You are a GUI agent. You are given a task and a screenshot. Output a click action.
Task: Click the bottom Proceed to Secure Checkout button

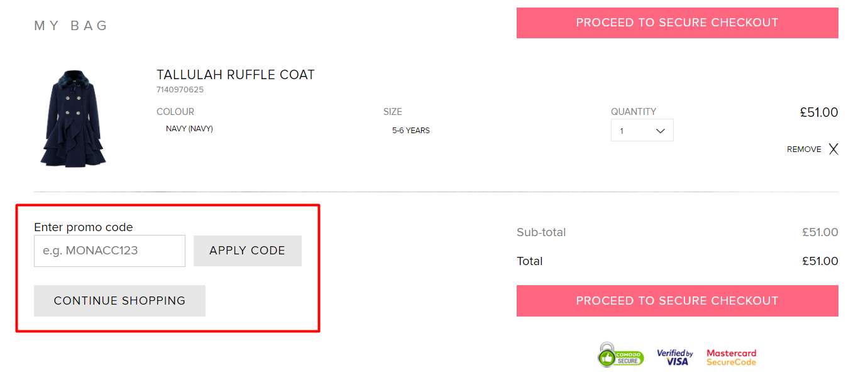tap(677, 300)
